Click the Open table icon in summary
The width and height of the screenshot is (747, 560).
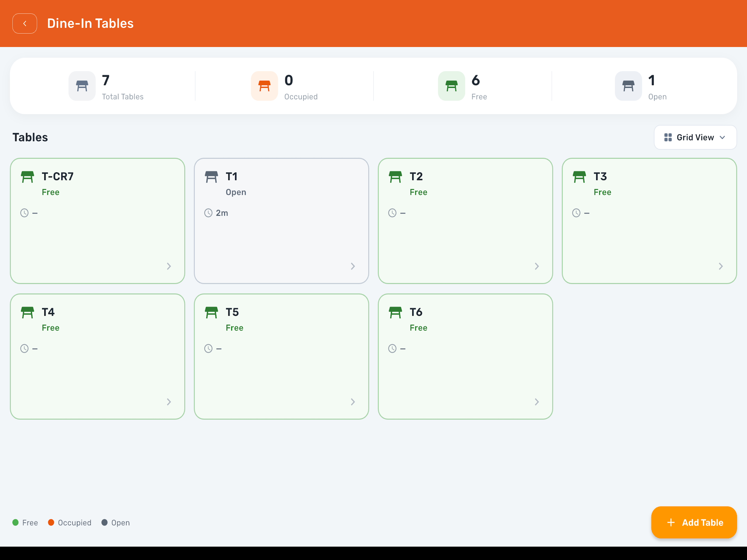[628, 86]
